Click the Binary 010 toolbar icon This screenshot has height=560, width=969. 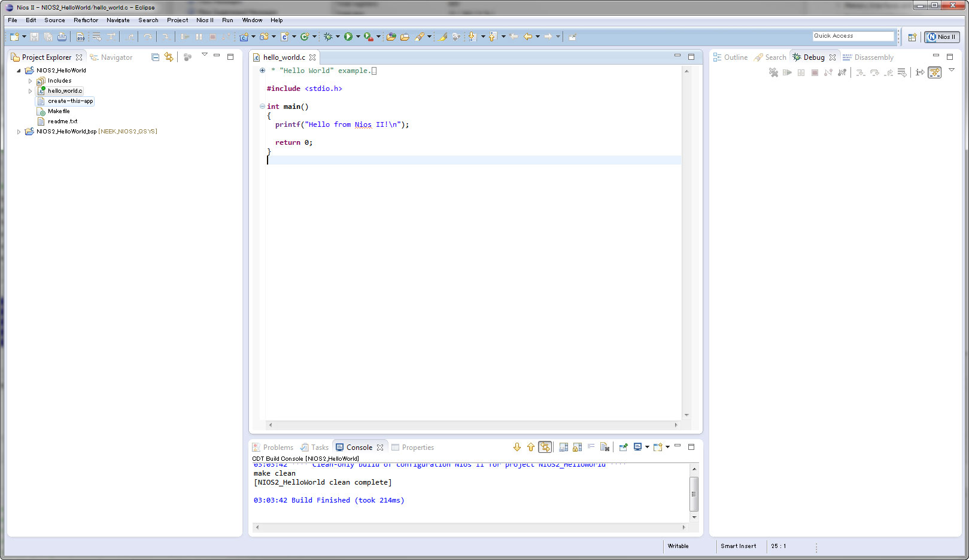tap(81, 37)
